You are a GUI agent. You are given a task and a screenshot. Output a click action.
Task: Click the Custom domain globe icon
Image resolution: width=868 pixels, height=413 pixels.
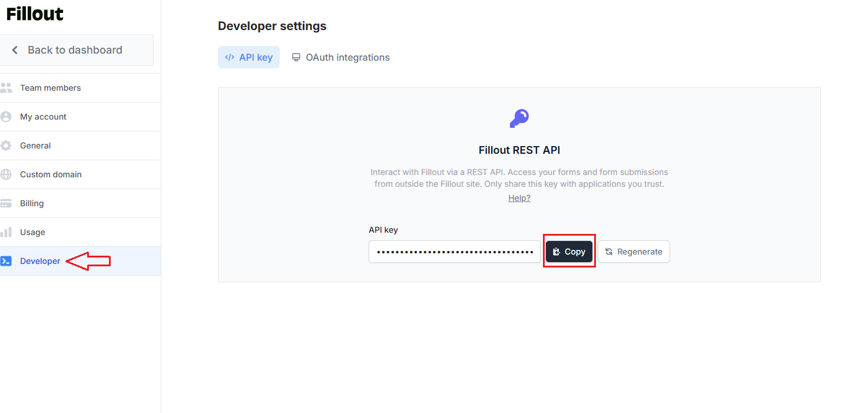coord(6,174)
